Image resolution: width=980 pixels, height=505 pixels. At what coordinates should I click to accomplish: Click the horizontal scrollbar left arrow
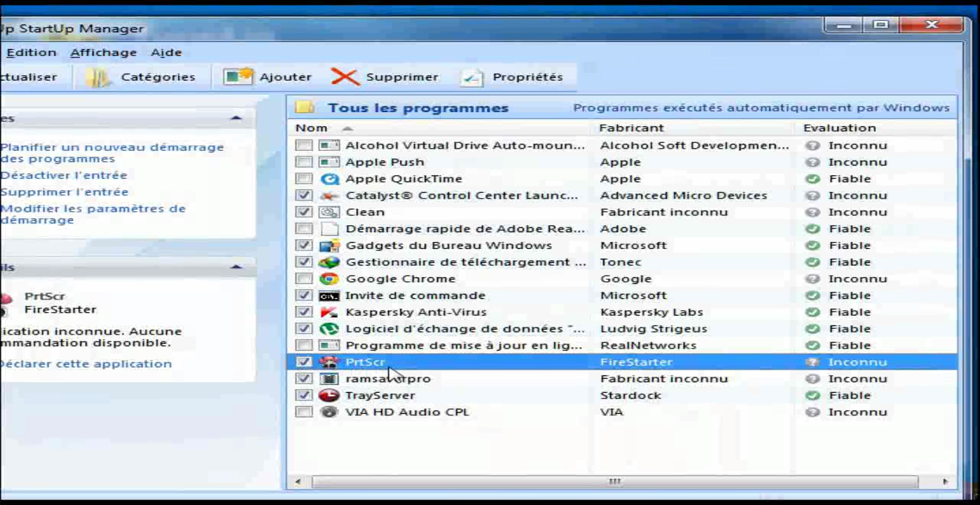click(298, 482)
